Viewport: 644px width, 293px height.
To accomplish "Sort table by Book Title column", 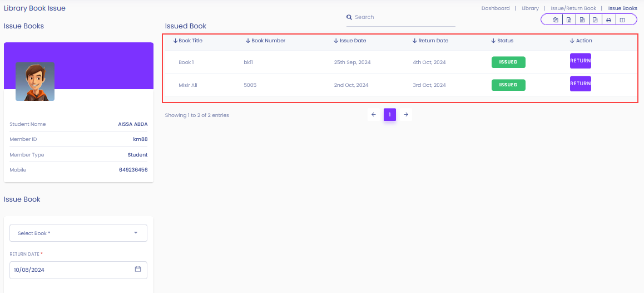I will tap(188, 40).
